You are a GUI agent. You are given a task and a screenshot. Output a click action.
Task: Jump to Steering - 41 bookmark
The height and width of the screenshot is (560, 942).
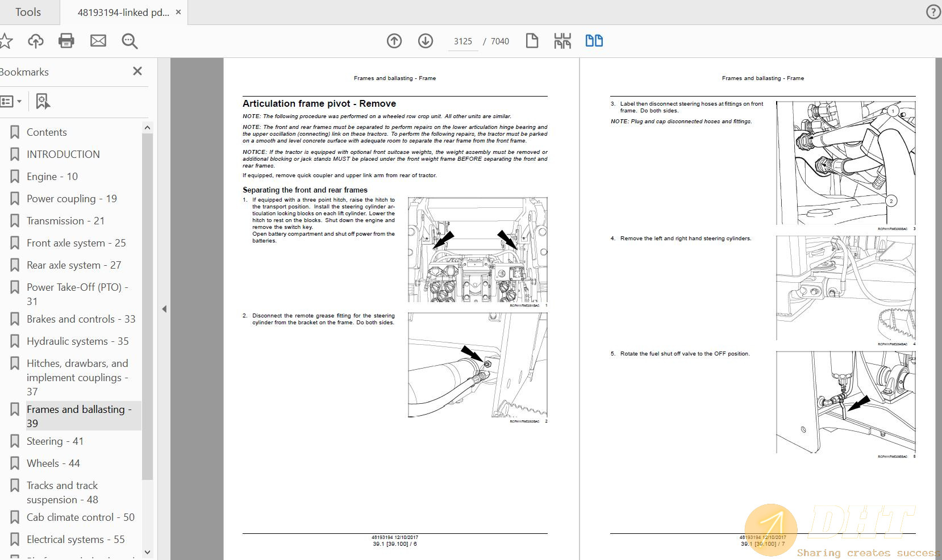tap(55, 441)
